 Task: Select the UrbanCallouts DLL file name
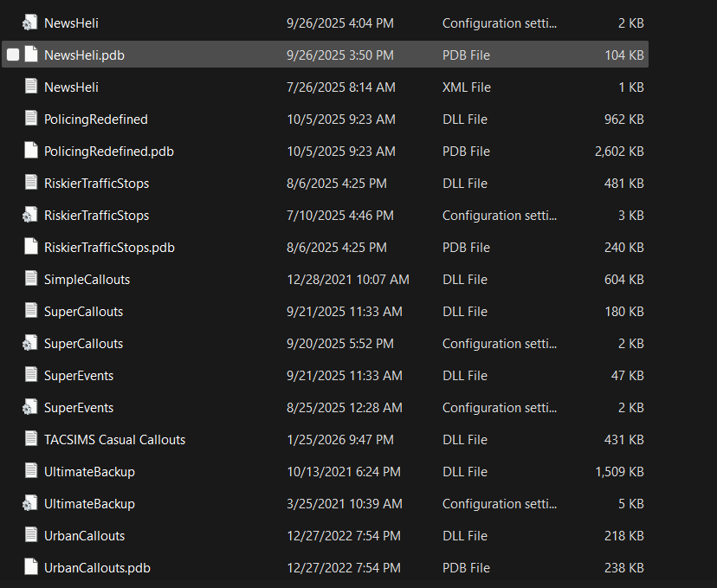[x=84, y=536]
